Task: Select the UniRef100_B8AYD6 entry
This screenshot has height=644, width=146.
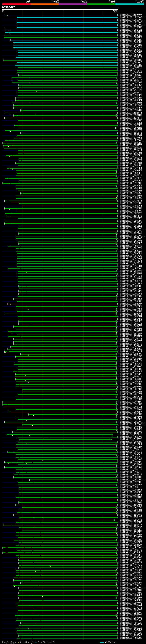Action: (131, 60)
